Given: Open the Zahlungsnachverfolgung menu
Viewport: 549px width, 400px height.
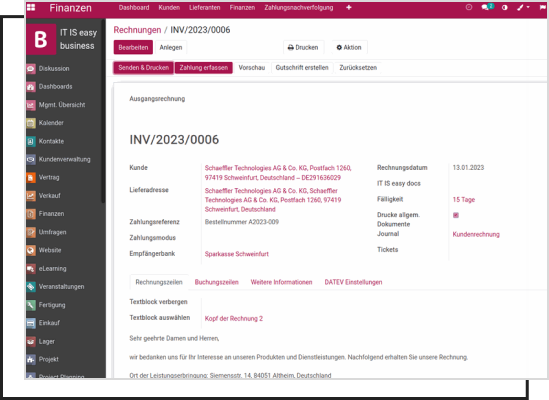Looking at the screenshot, I should (x=299, y=7).
